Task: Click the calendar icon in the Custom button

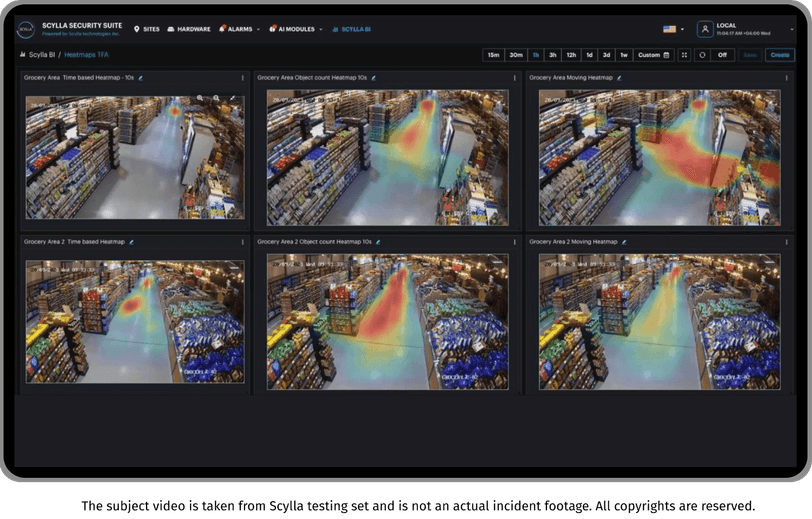Action: (x=666, y=55)
